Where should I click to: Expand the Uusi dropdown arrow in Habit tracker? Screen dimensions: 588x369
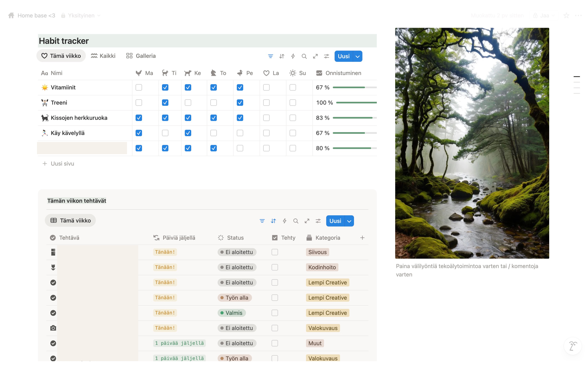(x=358, y=56)
